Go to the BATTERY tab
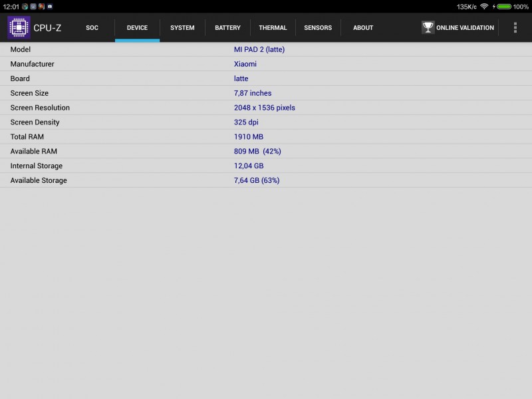 [x=227, y=28]
